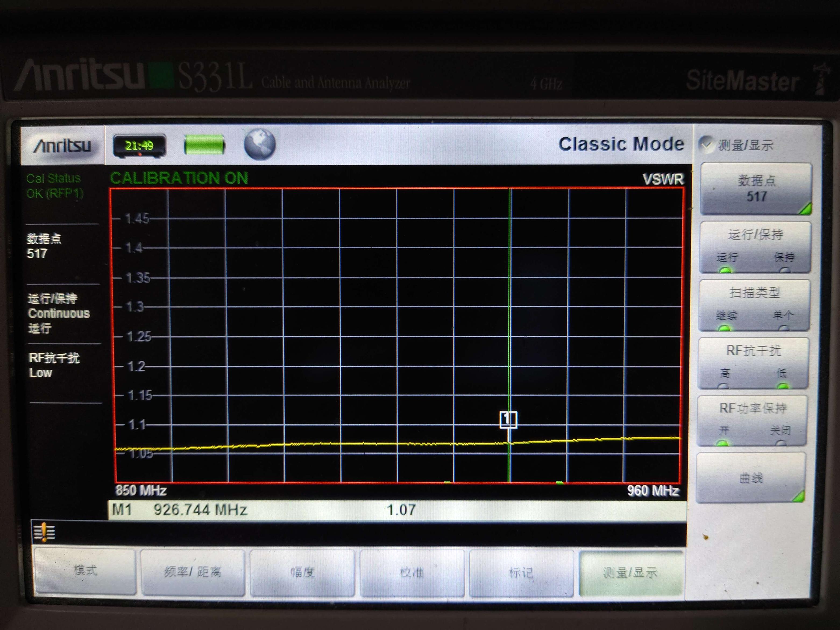Expand the 曲线 trace submenu
The width and height of the screenshot is (840, 630).
[x=751, y=478]
